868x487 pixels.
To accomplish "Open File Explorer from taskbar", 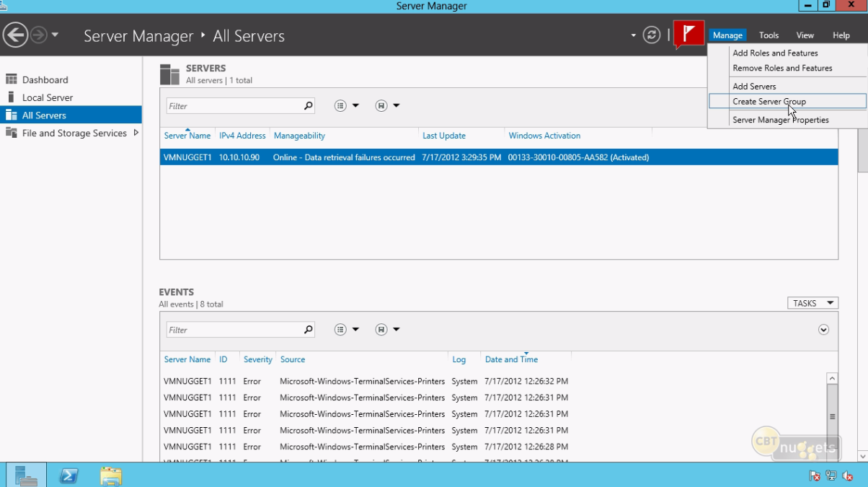I will coord(110,475).
